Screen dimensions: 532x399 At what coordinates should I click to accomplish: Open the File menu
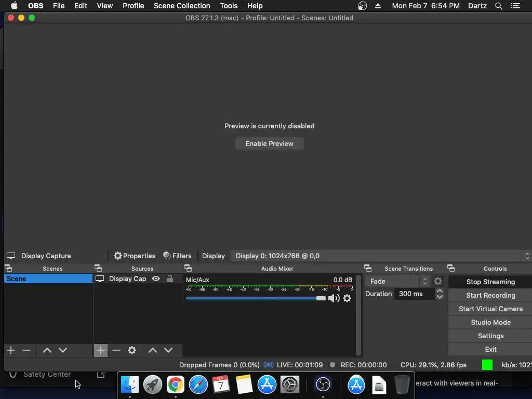[59, 6]
